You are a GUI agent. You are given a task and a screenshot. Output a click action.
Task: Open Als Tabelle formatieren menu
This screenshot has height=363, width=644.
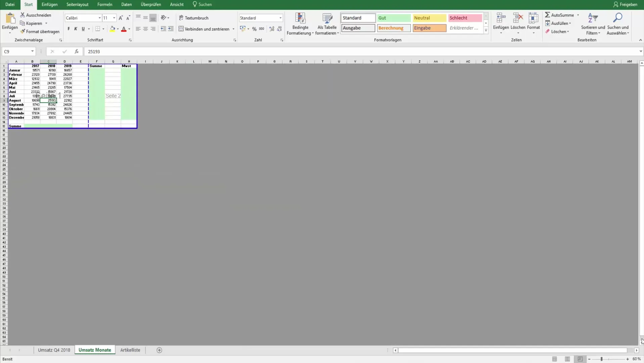pyautogui.click(x=327, y=24)
